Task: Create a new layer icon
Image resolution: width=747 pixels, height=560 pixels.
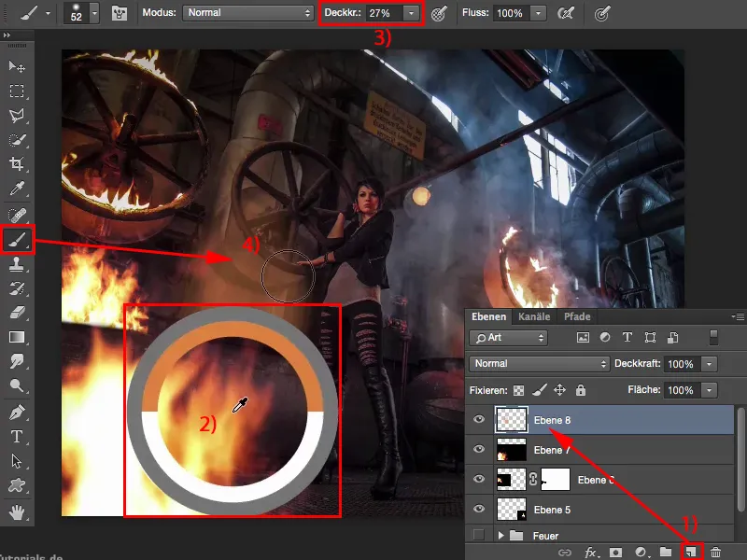Action: [x=691, y=552]
